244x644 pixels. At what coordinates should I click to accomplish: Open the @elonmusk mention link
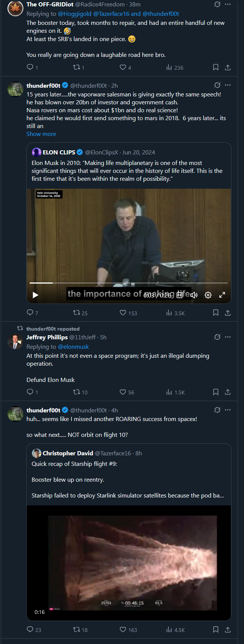click(x=73, y=347)
